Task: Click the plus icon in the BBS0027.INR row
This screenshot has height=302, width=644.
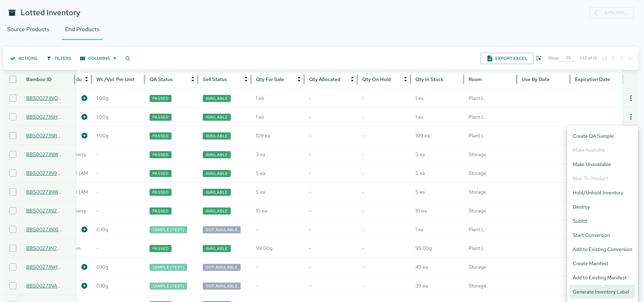Action: [84, 136]
